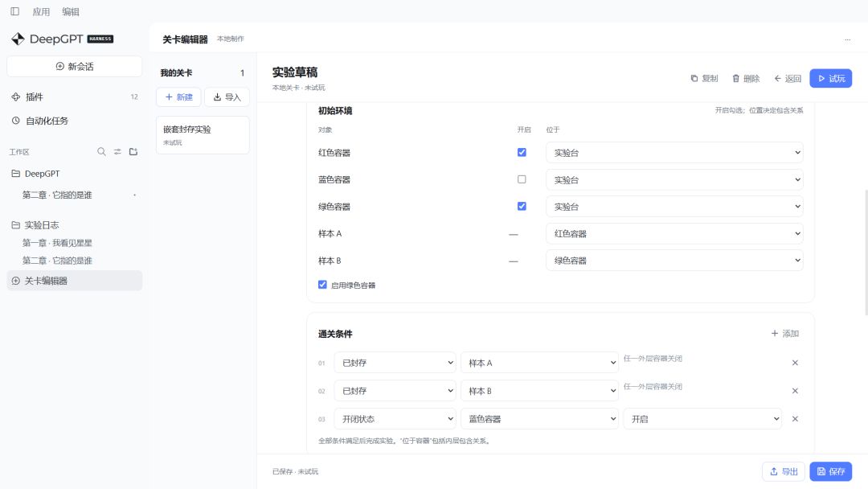Open the 应用 menu
The height and width of the screenshot is (489, 868).
pos(41,11)
